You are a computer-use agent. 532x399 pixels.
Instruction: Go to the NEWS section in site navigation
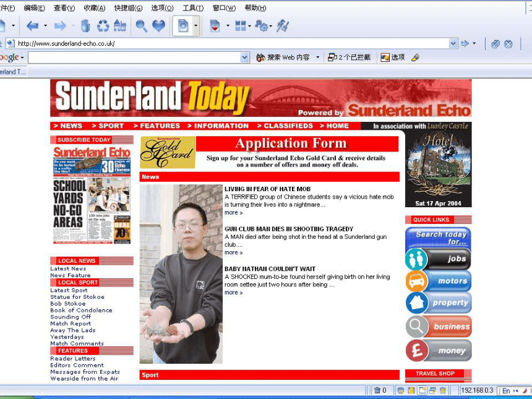(68, 126)
